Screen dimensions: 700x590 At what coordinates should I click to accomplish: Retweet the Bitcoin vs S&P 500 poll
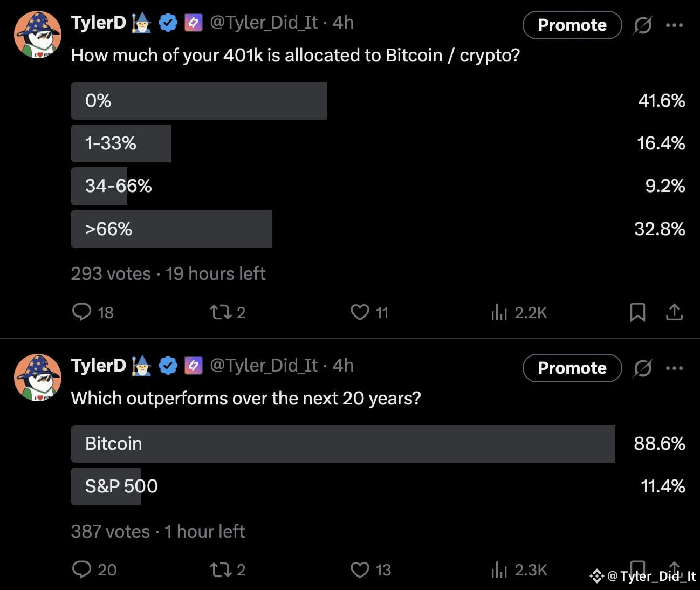pos(227,570)
